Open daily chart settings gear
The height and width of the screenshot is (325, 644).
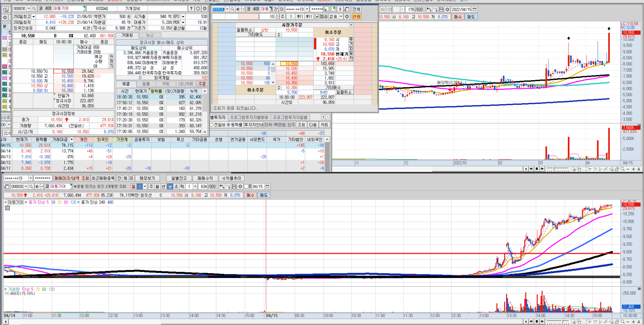(447, 9)
